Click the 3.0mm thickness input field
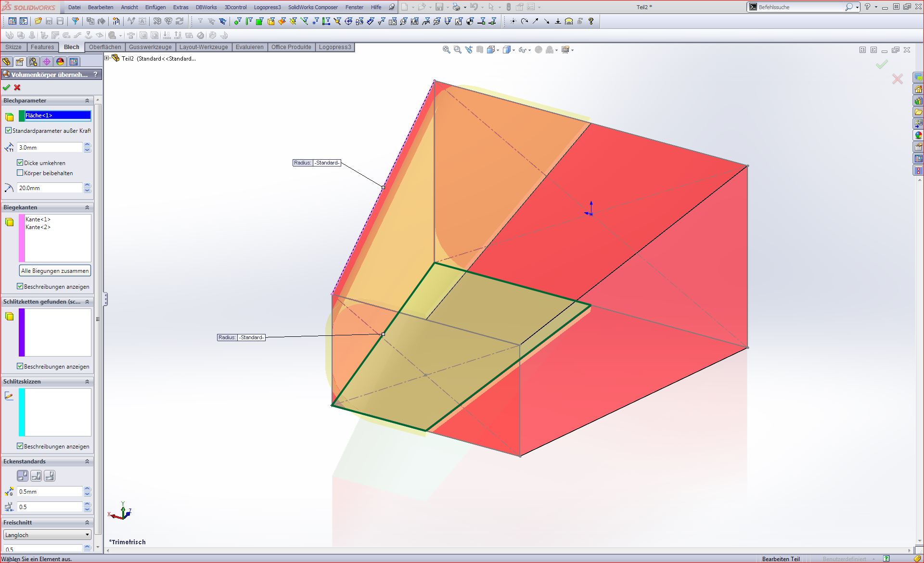The image size is (924, 563). click(50, 147)
